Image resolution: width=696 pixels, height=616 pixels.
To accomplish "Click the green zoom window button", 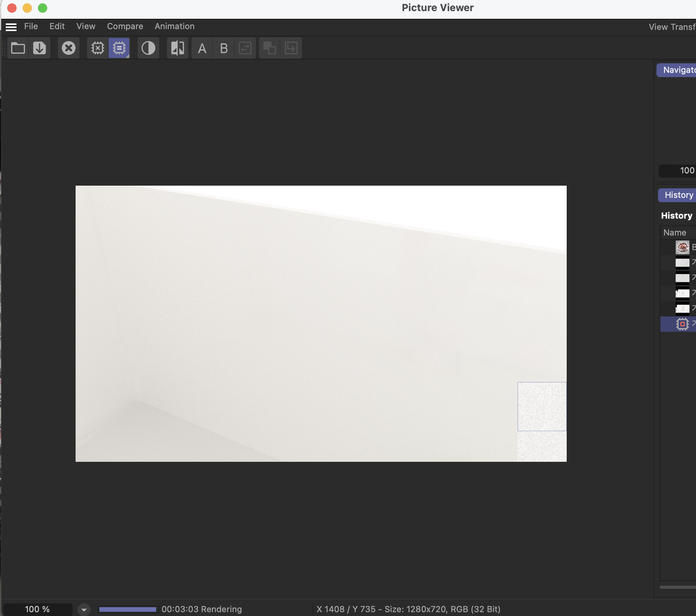I will pyautogui.click(x=43, y=8).
